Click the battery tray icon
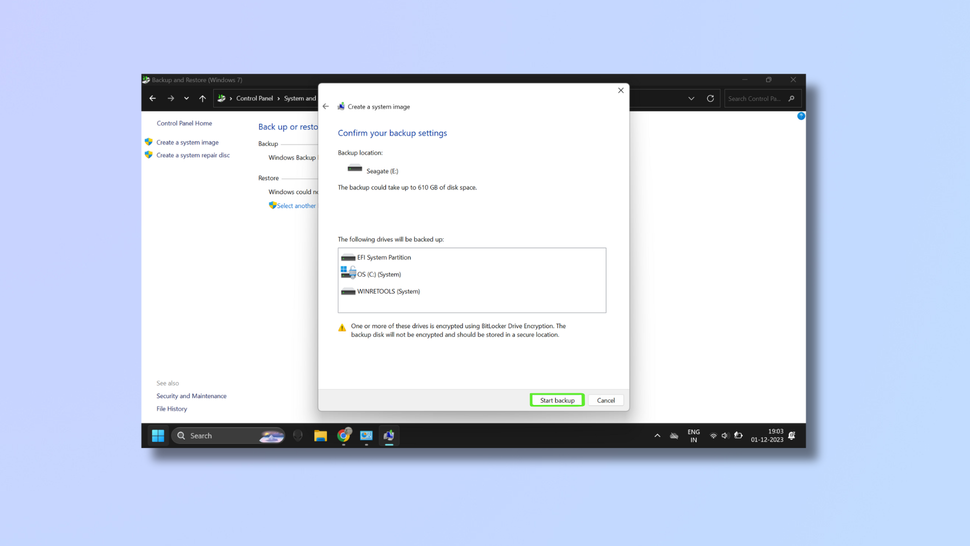The image size is (970, 546). (x=738, y=435)
